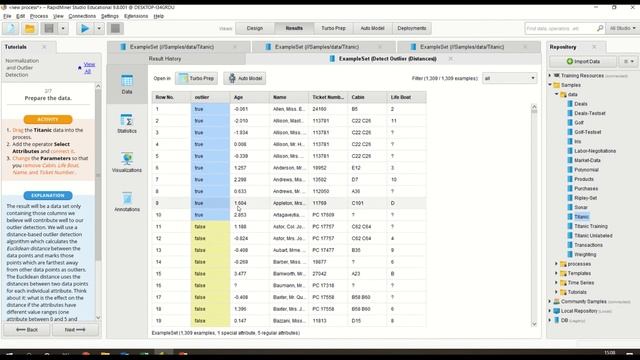Switch to the Deployments view
This screenshot has height=360, width=640.
pos(411,28)
